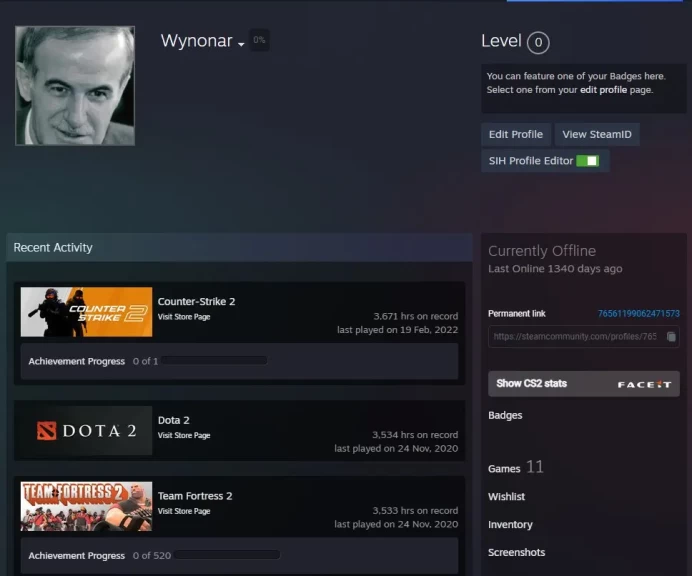Click the Level 0 circle badge
This screenshot has width=692, height=576.
(x=538, y=43)
